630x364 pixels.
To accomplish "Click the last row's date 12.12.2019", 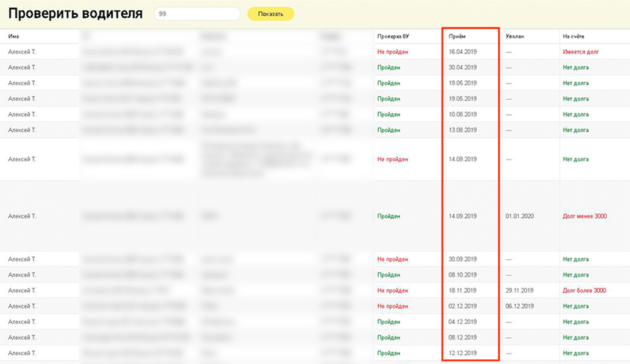I will click(x=462, y=353).
